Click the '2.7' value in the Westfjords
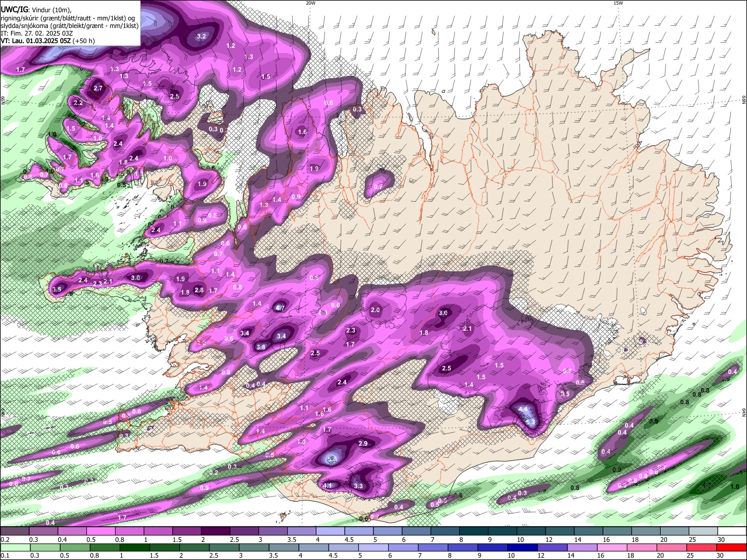 98,89
